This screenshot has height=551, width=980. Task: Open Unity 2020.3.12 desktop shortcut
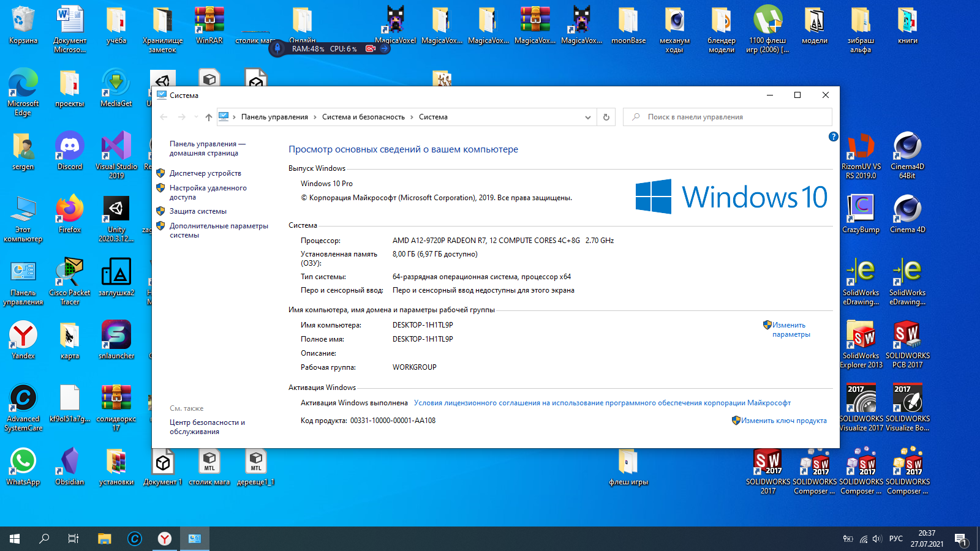point(116,219)
